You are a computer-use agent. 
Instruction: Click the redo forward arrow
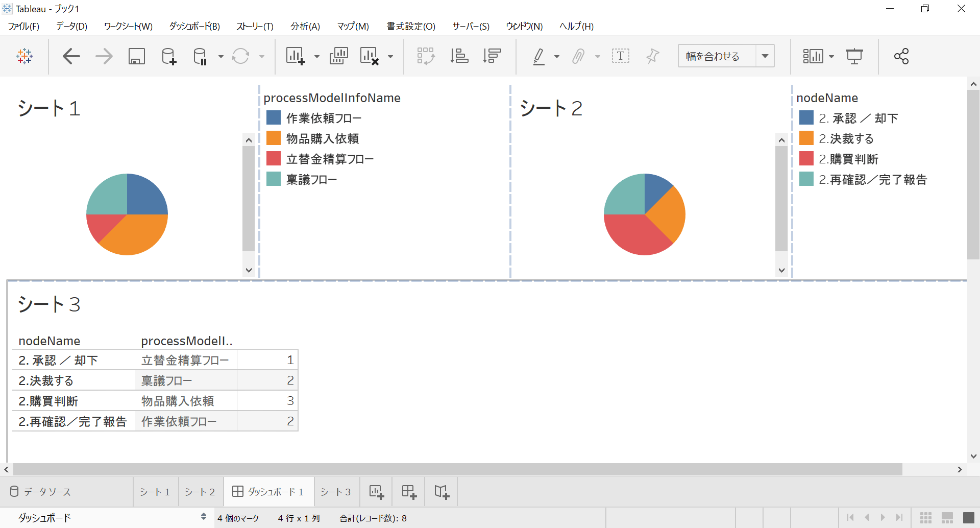pos(104,56)
